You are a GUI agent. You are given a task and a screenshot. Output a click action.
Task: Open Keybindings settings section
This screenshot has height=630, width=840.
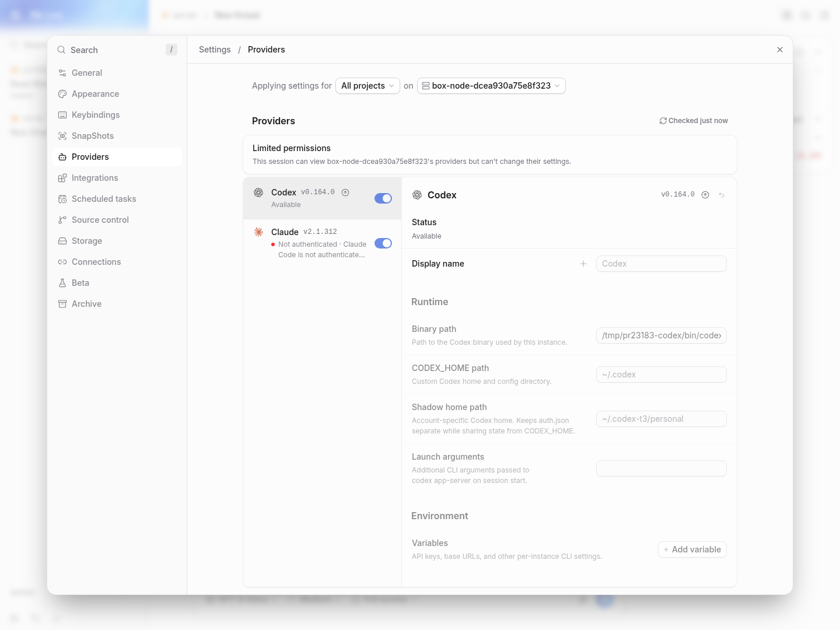(117, 115)
